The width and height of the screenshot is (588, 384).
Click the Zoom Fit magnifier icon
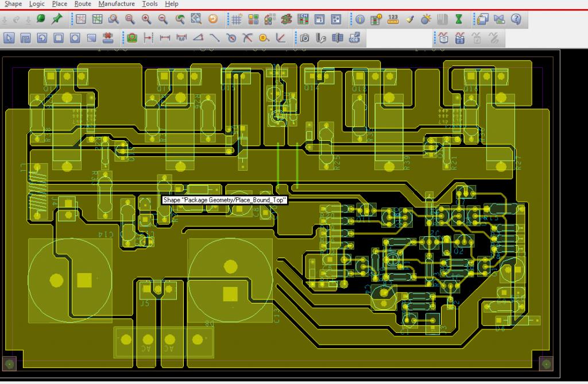[130, 19]
